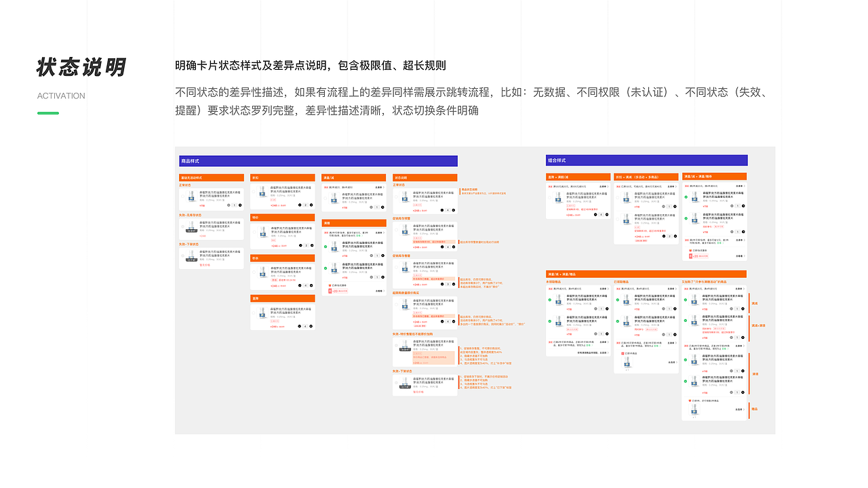
Task: Click plus in 促销库存售罄 card
Action: point(454,284)
